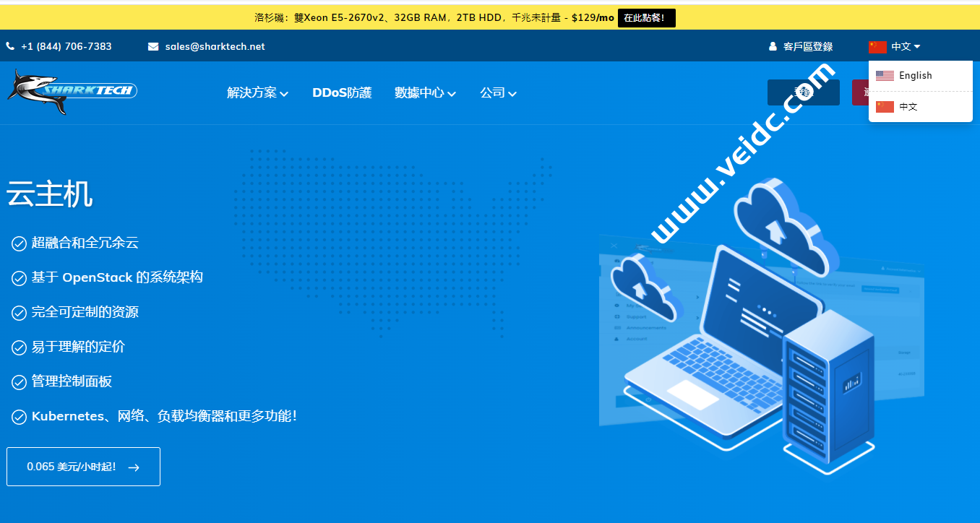This screenshot has height=523, width=980.
Task: Click the check circle next to 易于理解的定价
Action: [19, 347]
